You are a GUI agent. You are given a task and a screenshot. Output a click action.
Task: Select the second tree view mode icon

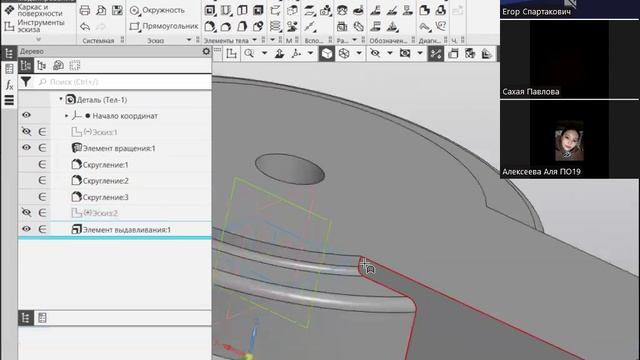[42, 65]
